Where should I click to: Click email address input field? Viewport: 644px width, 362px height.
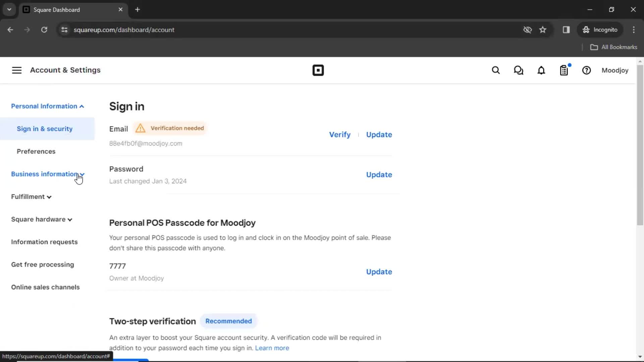[146, 143]
